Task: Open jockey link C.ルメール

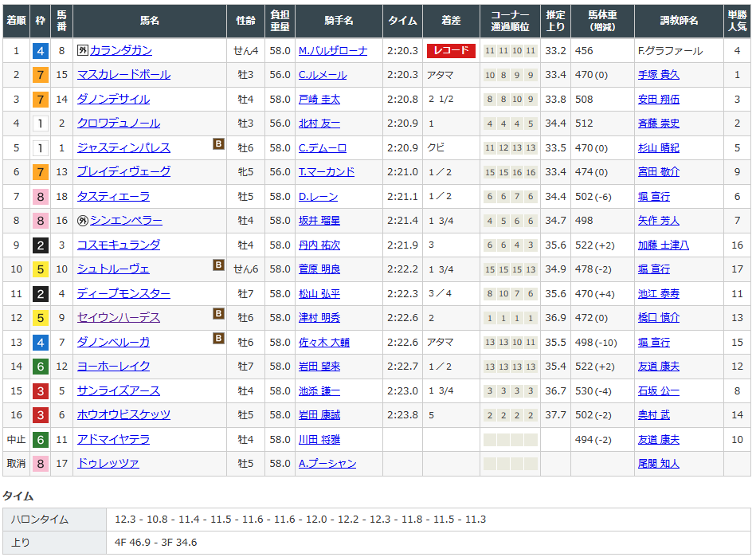Action: [x=323, y=75]
